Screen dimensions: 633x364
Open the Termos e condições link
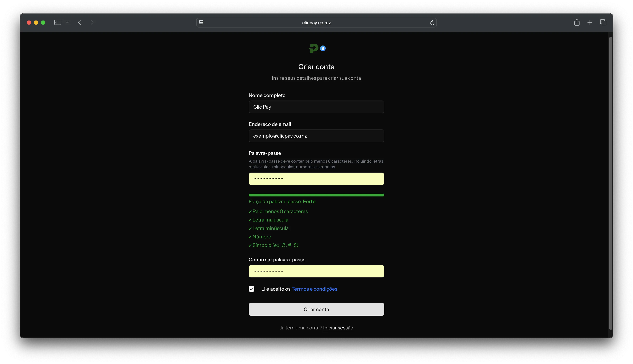[314, 289]
